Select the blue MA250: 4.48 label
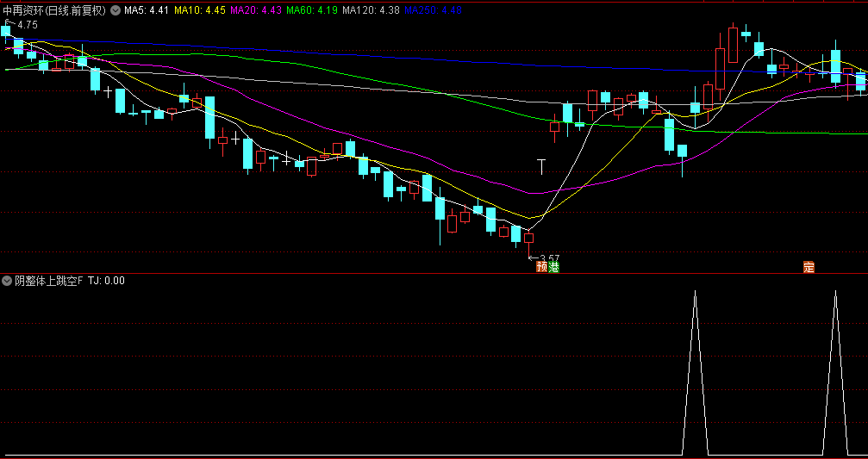This screenshot has height=459, width=868. coord(434,10)
